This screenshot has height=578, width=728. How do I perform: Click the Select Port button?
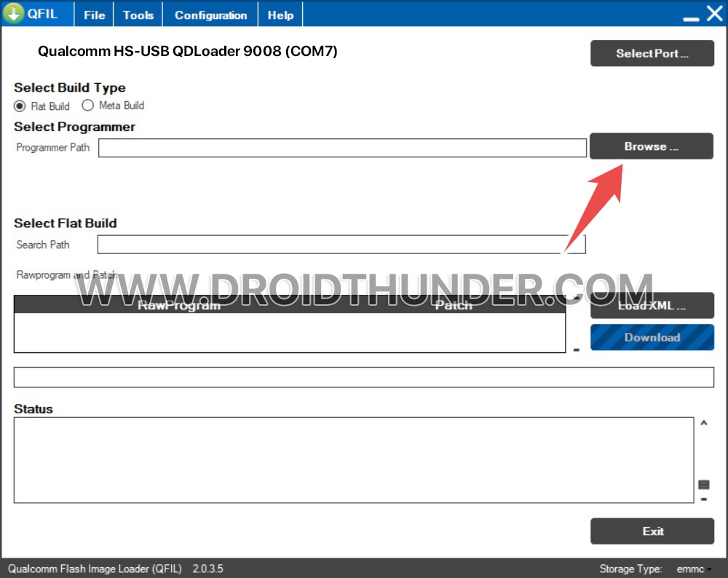coord(652,53)
